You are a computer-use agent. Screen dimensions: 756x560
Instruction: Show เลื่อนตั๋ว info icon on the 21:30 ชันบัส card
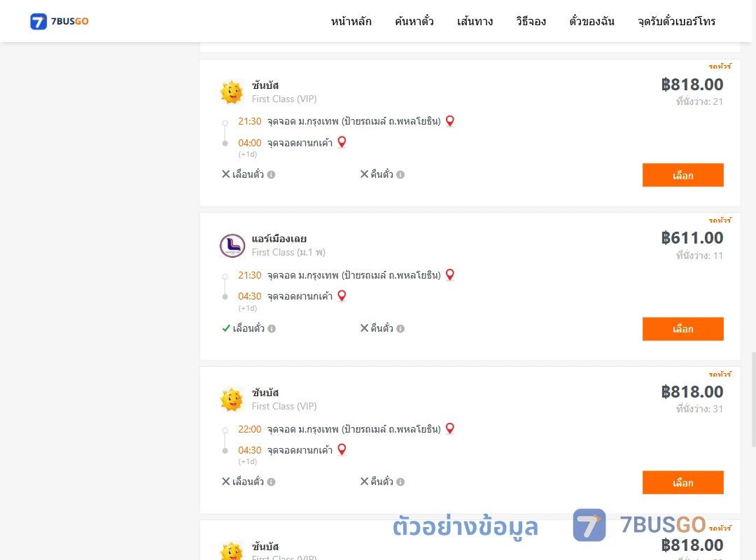point(272,174)
